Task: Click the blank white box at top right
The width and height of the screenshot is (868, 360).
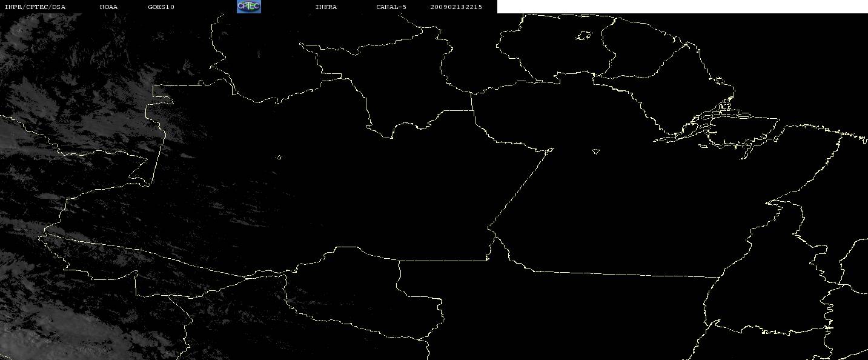Action: [x=682, y=6]
